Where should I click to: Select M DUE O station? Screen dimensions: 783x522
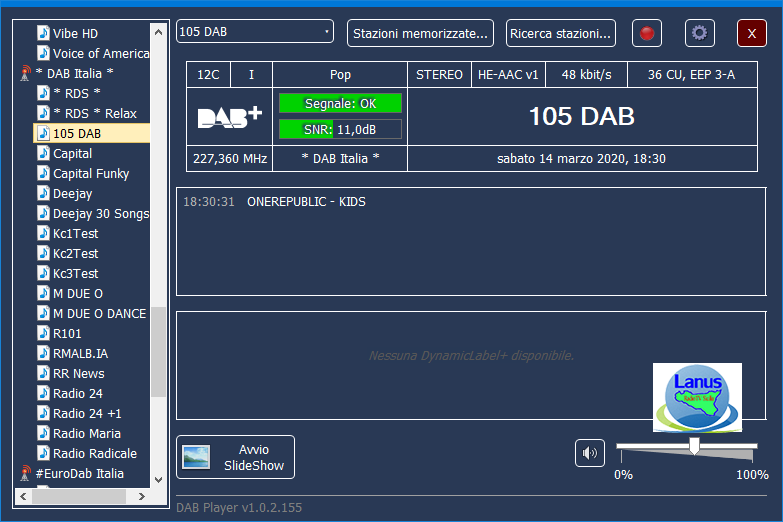pyautogui.click(x=78, y=293)
